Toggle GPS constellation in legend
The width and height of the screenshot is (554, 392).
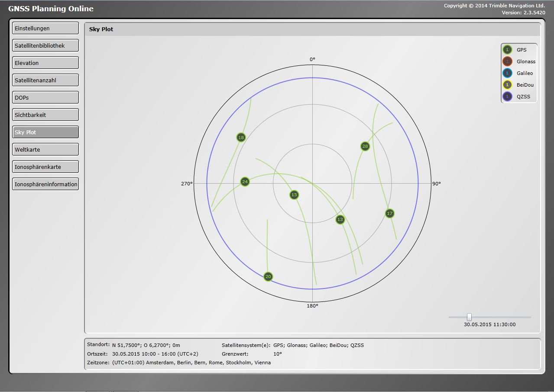tap(507, 50)
